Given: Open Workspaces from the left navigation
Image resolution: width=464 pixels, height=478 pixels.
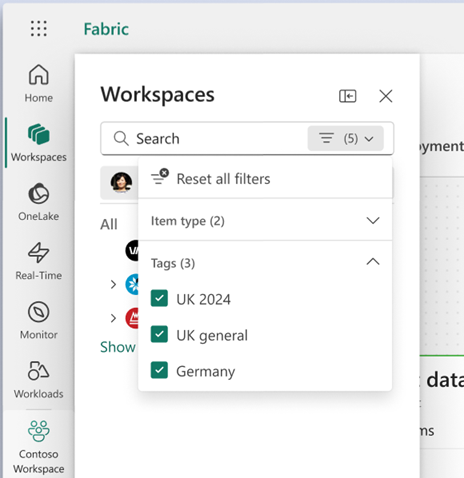Looking at the screenshot, I should coord(39,143).
